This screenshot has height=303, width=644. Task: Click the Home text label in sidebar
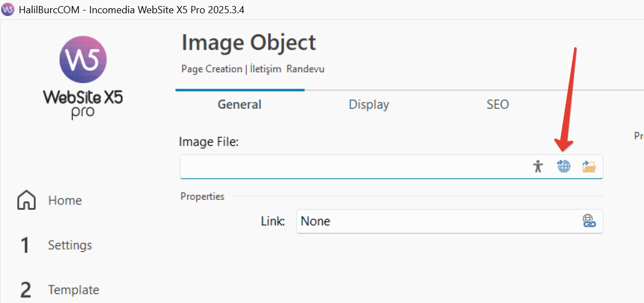[x=65, y=200]
